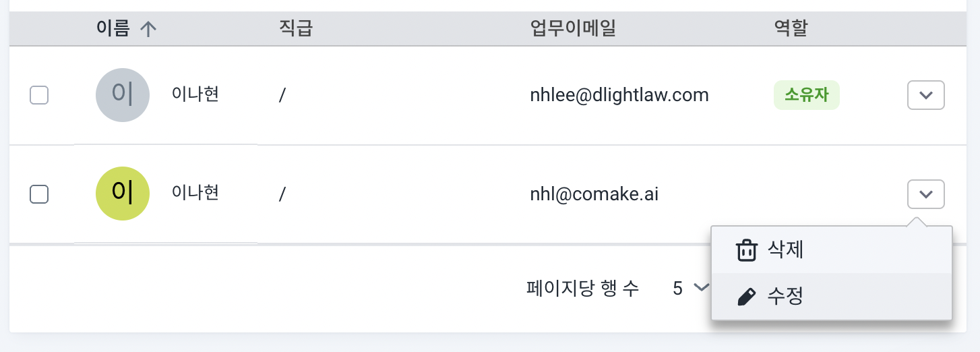The image size is (980, 352).
Task: Click the sort arrow beside 이름
Action: [148, 29]
